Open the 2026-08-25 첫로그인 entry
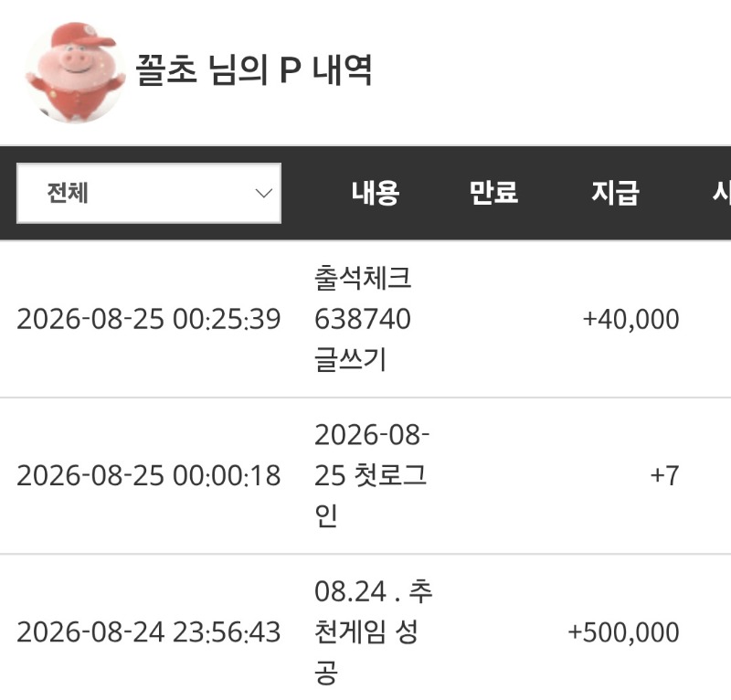 (x=372, y=475)
